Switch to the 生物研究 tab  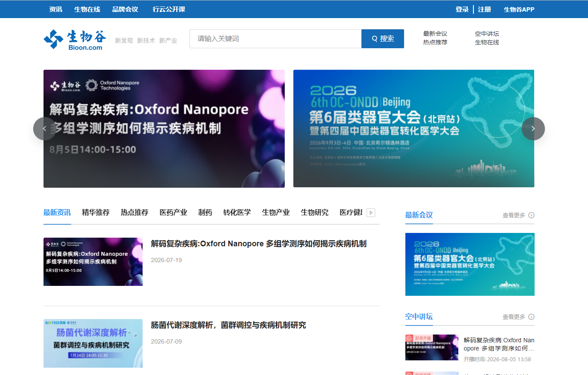tap(314, 213)
